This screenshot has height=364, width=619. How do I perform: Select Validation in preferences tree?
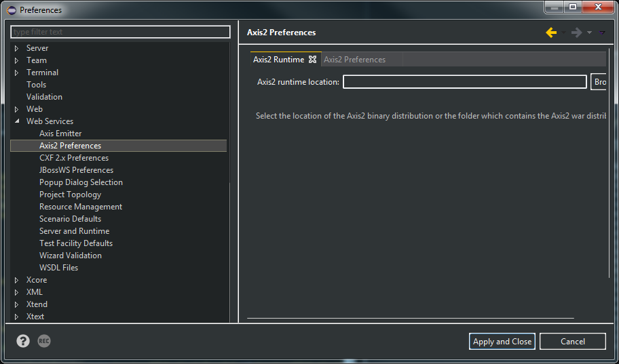tap(44, 97)
